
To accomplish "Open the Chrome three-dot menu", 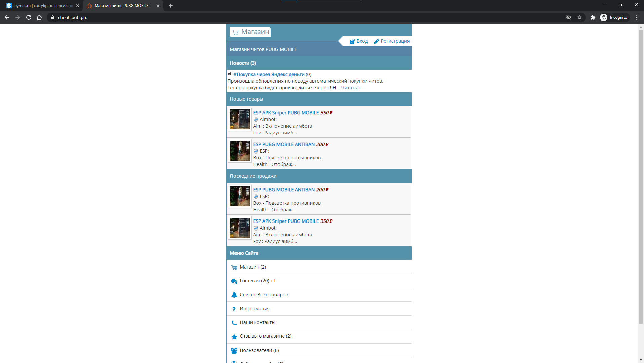I will click(637, 17).
